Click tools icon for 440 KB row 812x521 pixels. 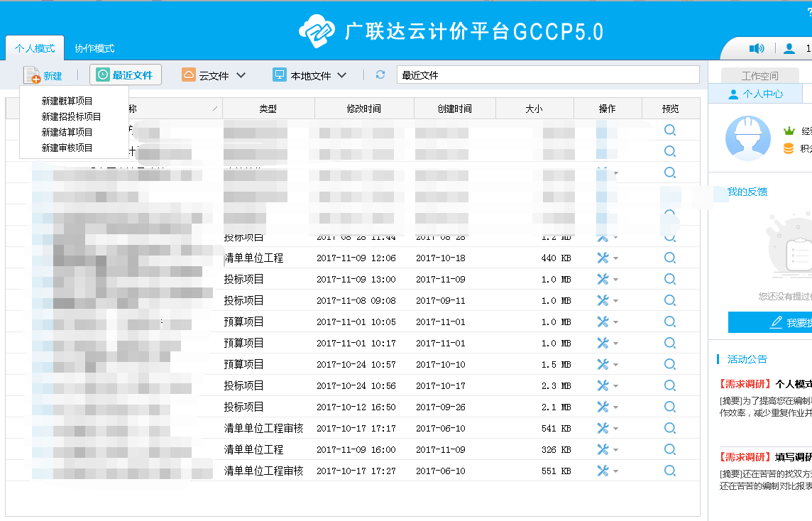tap(603, 258)
